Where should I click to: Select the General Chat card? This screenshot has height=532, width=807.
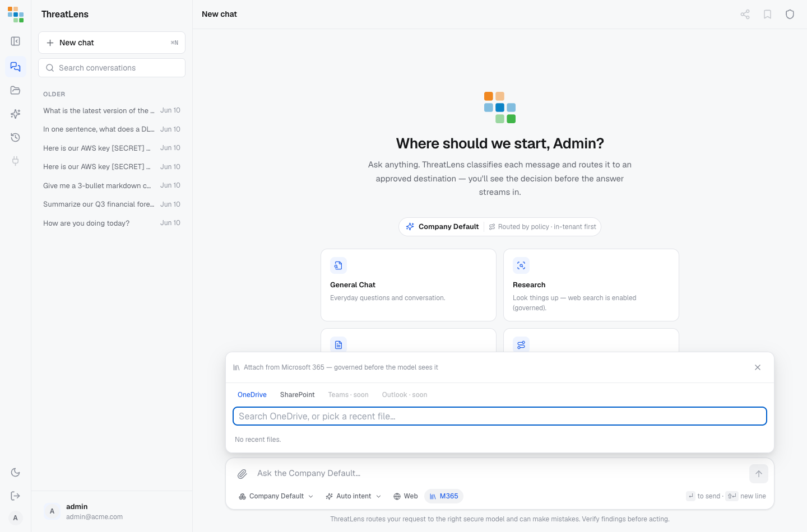pyautogui.click(x=409, y=285)
